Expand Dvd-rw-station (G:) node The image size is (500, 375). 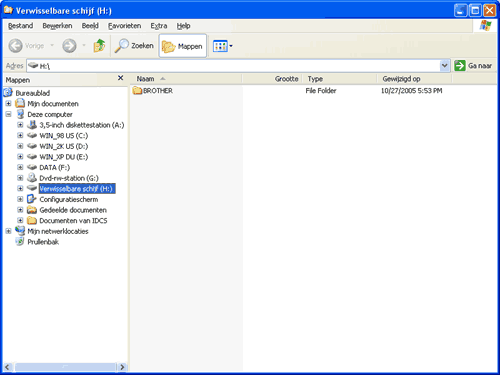click(x=20, y=178)
